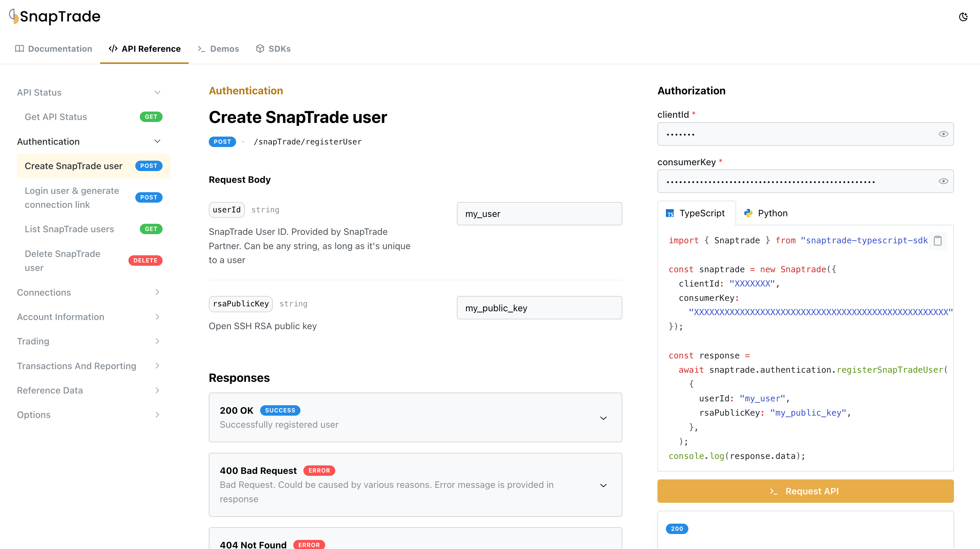Open List SnapTrade users endpoint
980x549 pixels.
click(x=69, y=229)
